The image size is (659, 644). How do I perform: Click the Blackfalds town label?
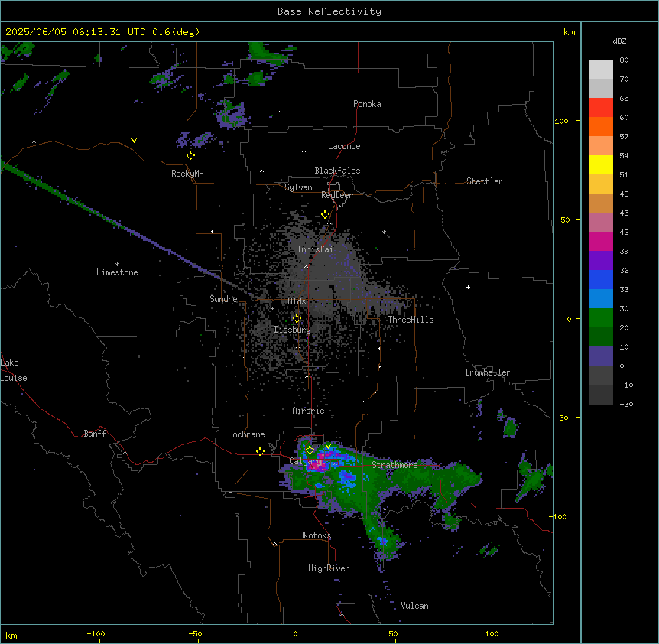pos(337,171)
